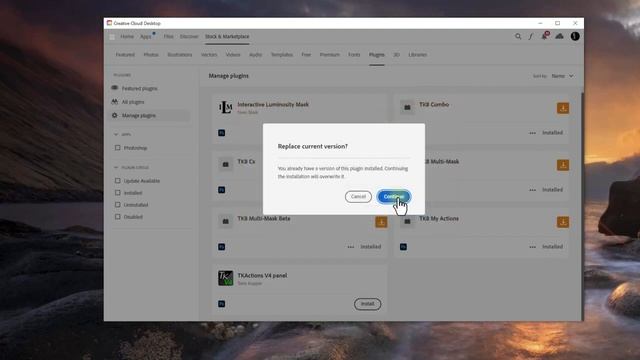Image resolution: width=640 pixels, height=360 pixels.
Task: Open the Discover tab
Action: click(x=189, y=36)
